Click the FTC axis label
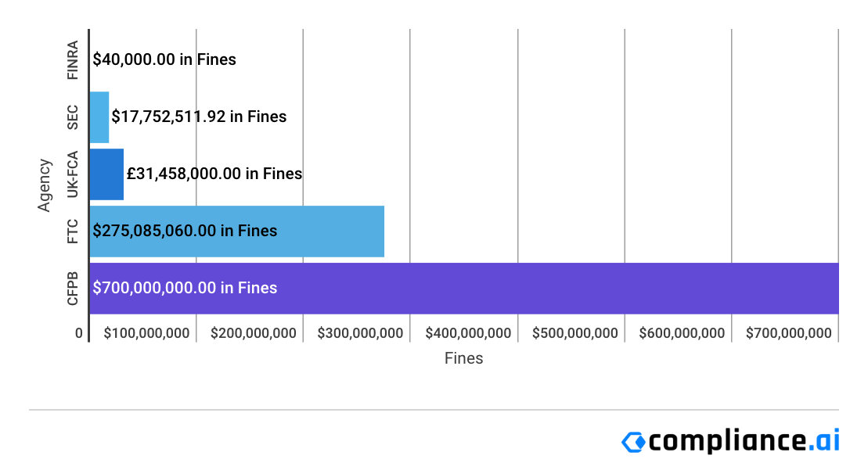This screenshot has height=463, width=868. (x=73, y=231)
